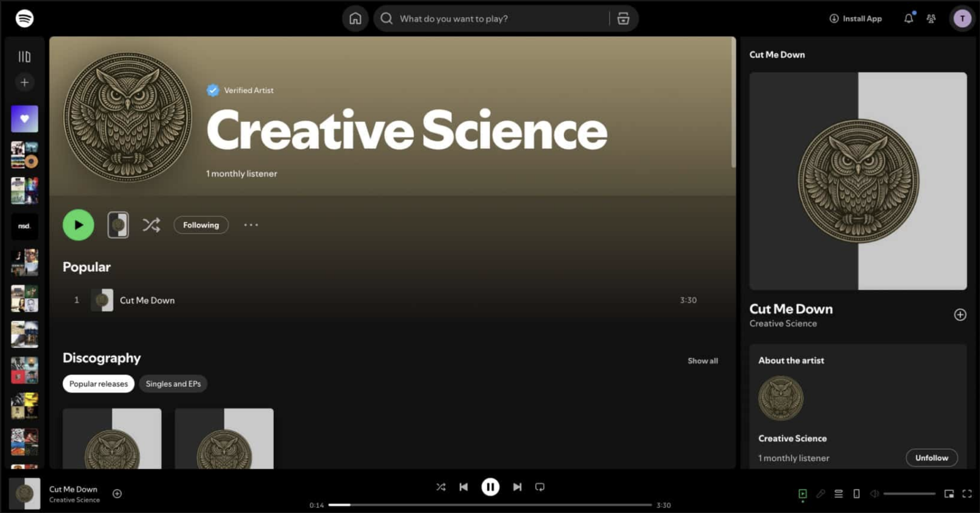Toggle the Following button
This screenshot has height=513, width=980.
[x=201, y=225]
